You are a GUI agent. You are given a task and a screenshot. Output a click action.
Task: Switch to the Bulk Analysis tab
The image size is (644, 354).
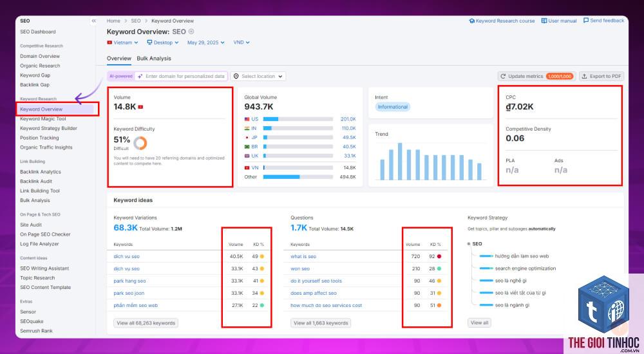154,59
